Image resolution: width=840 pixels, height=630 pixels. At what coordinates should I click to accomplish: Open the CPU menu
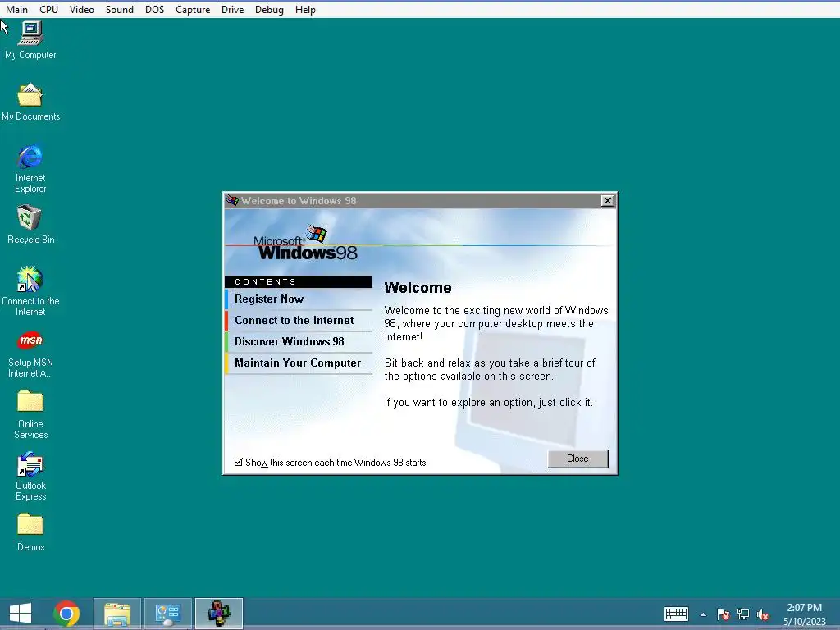pos(48,10)
